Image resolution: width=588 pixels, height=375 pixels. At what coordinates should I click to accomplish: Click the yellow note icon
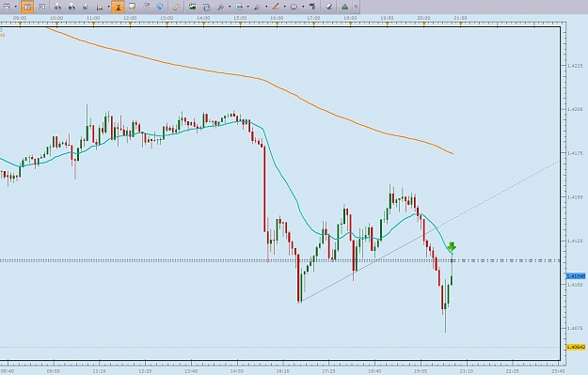(132, 7)
